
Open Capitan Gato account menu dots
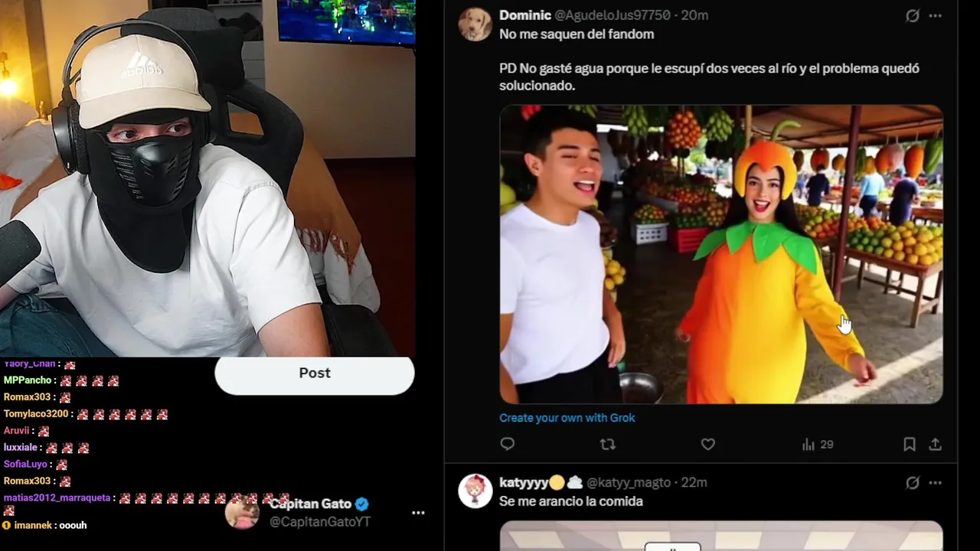418,513
